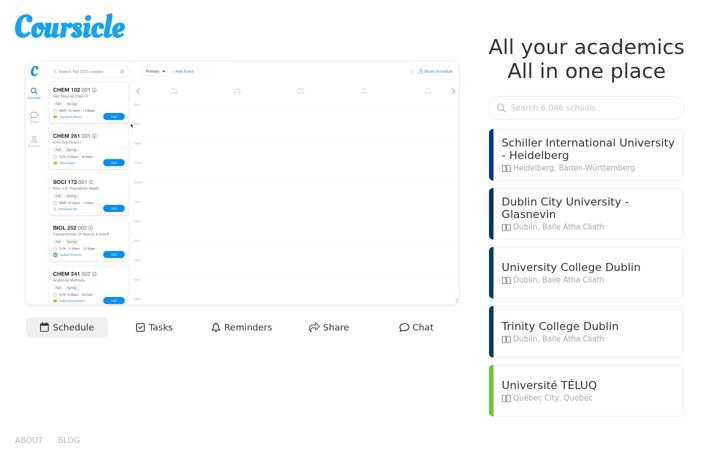Pick University College Dublin
This screenshot has width=720, height=450.
click(586, 273)
